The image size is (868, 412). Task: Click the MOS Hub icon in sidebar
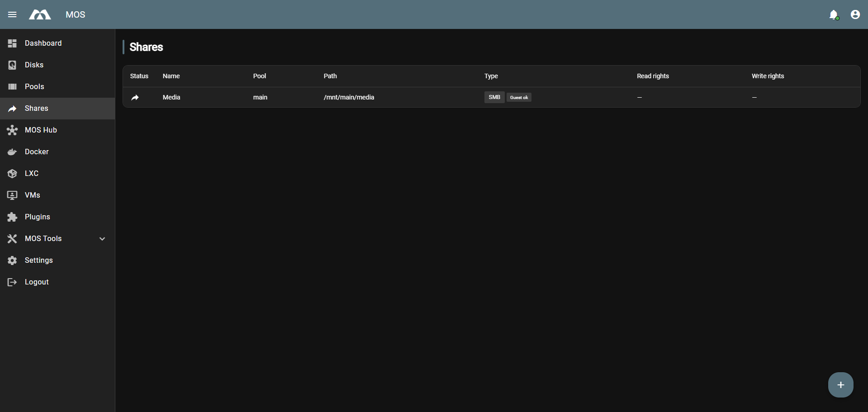click(12, 130)
